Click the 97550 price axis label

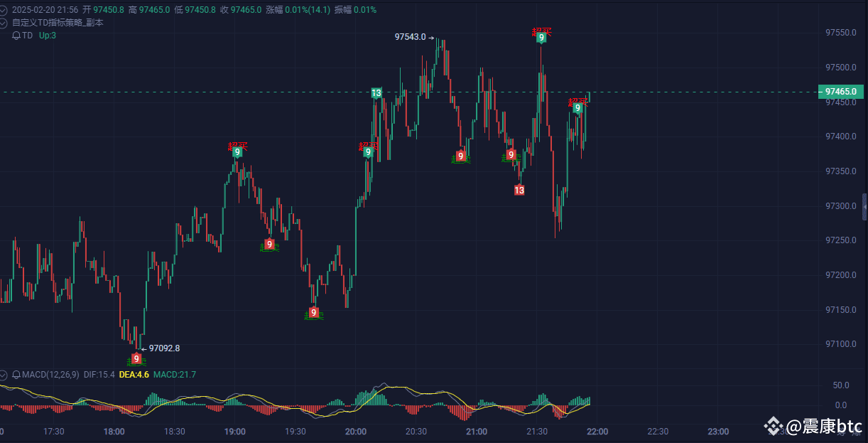click(840, 33)
